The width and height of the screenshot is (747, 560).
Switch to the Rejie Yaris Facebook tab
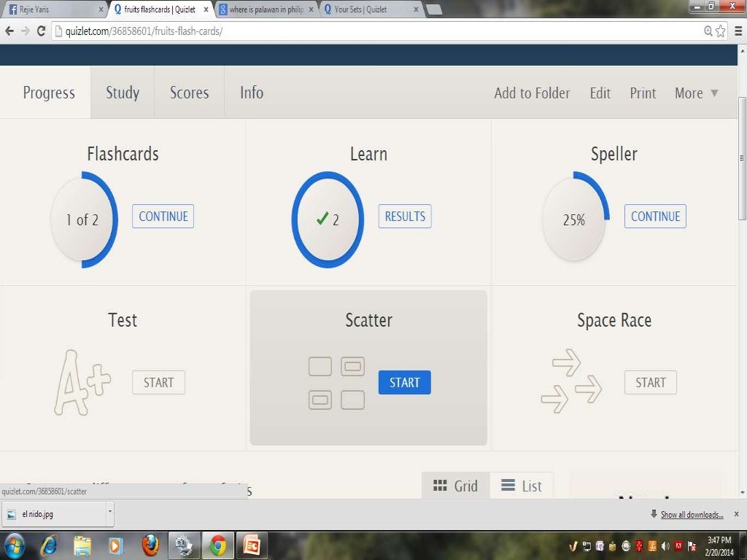click(x=54, y=9)
